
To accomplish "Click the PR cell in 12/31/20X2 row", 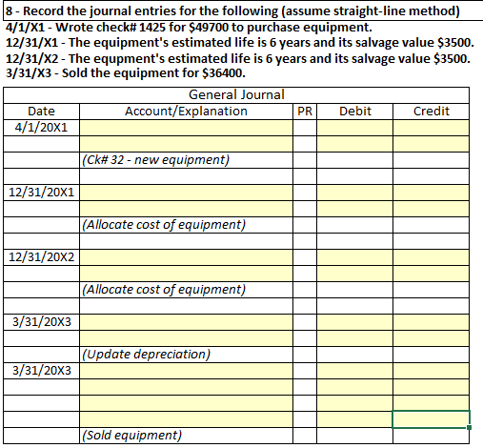I will [x=305, y=257].
